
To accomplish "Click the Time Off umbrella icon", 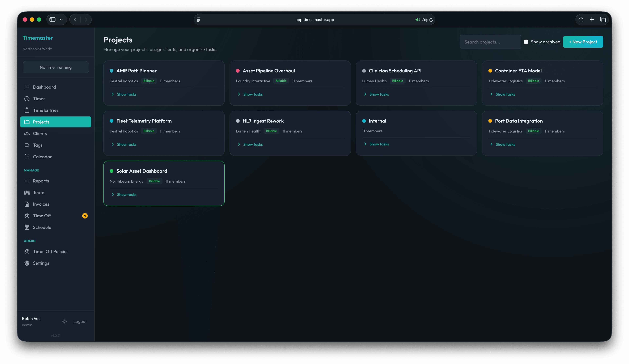I will 27,216.
